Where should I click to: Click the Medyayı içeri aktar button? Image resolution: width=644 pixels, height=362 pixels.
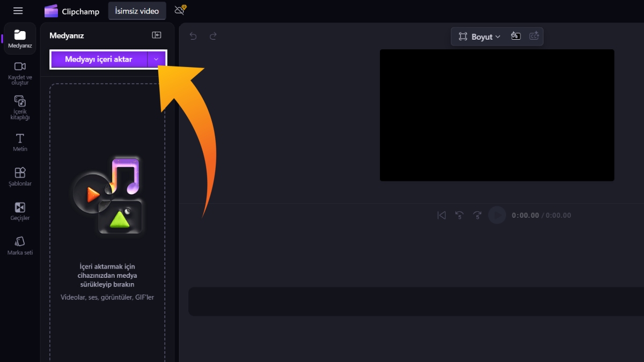tap(99, 59)
